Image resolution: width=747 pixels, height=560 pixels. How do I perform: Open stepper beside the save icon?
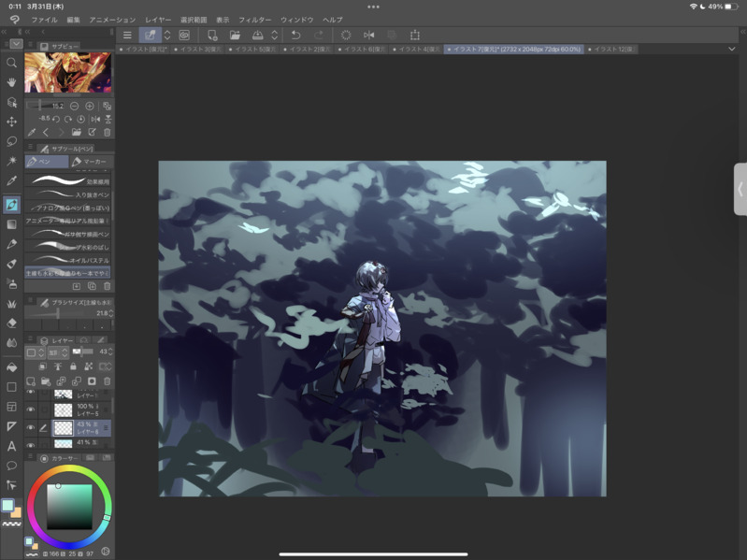[x=275, y=35]
